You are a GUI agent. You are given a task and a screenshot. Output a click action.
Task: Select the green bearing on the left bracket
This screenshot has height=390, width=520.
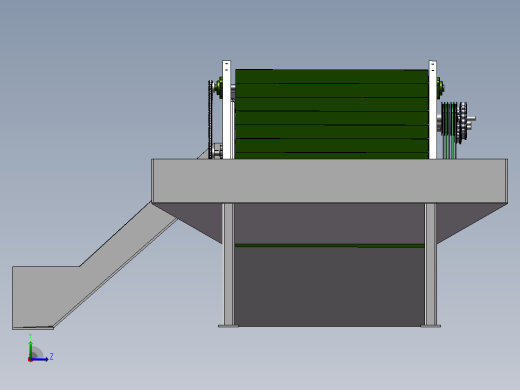click(219, 87)
